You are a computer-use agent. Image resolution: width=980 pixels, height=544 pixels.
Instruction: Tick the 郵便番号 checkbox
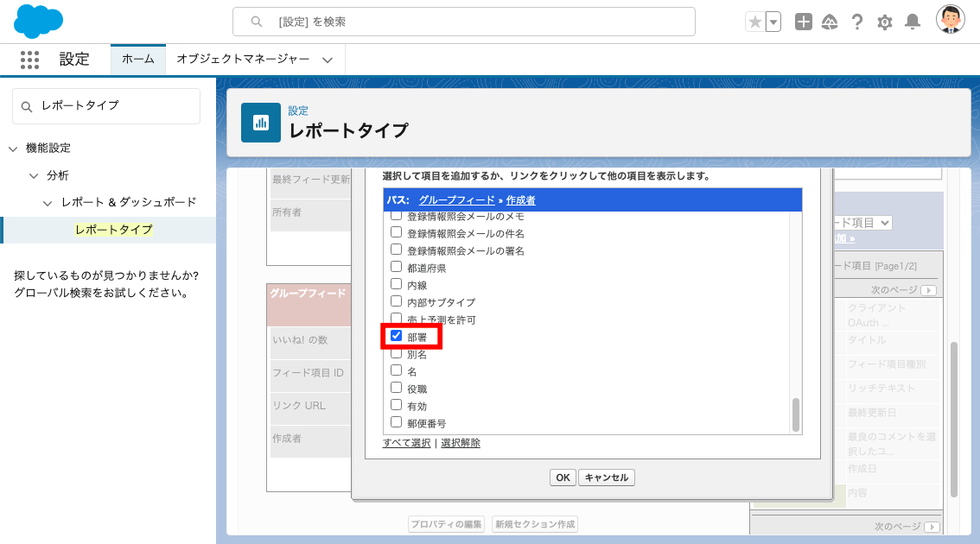click(x=397, y=422)
